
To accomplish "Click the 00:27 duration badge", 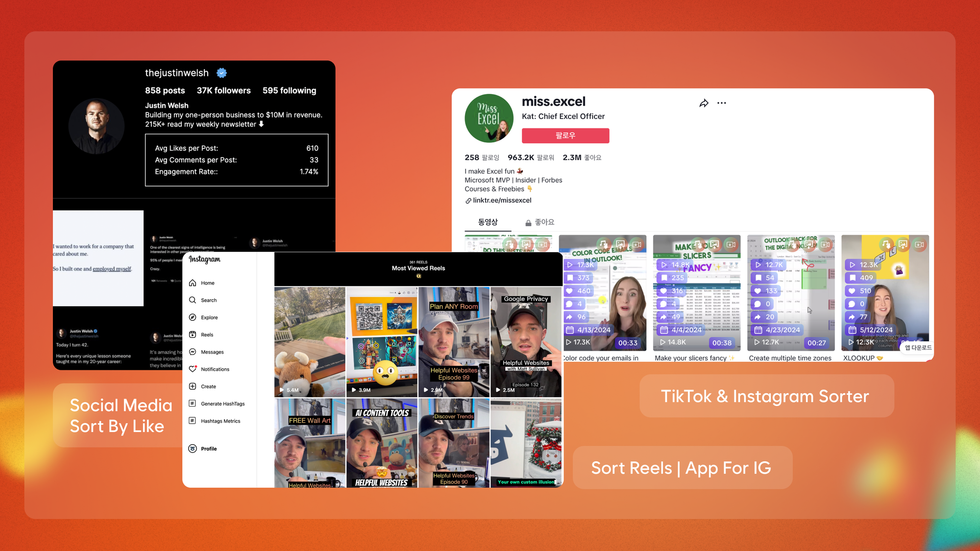I will 816,343.
